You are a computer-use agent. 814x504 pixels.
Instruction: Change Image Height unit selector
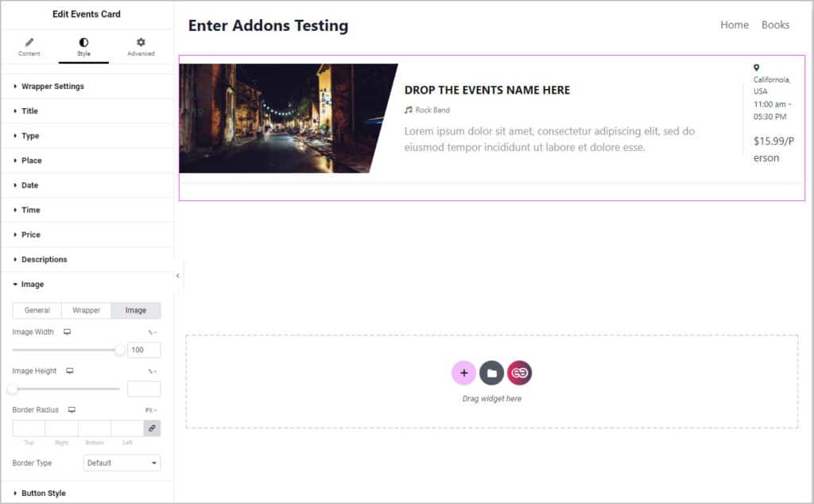[x=152, y=371]
